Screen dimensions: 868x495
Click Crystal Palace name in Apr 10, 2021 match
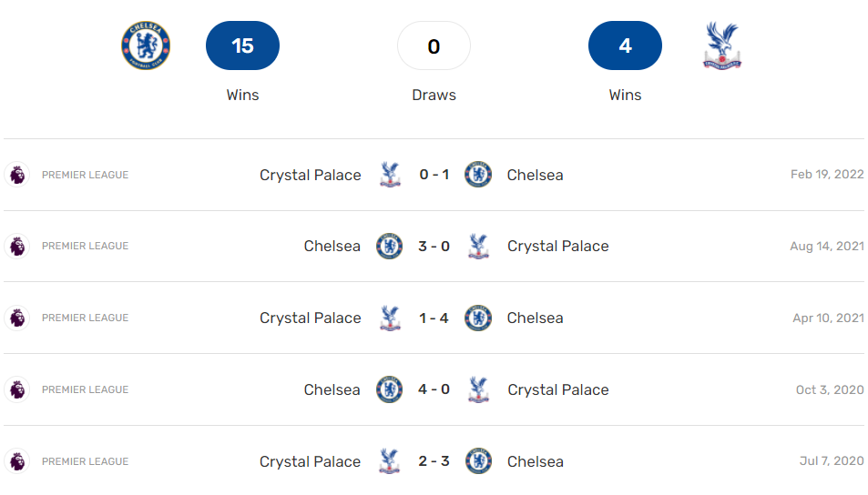[310, 318]
